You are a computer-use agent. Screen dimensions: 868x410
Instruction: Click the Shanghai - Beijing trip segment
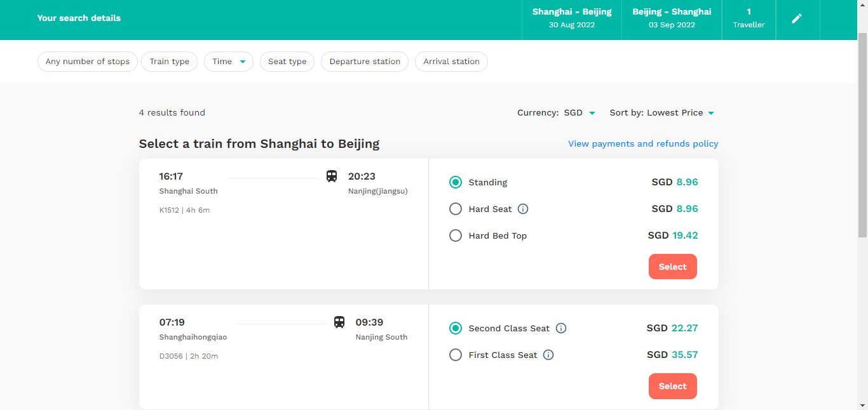click(x=572, y=18)
